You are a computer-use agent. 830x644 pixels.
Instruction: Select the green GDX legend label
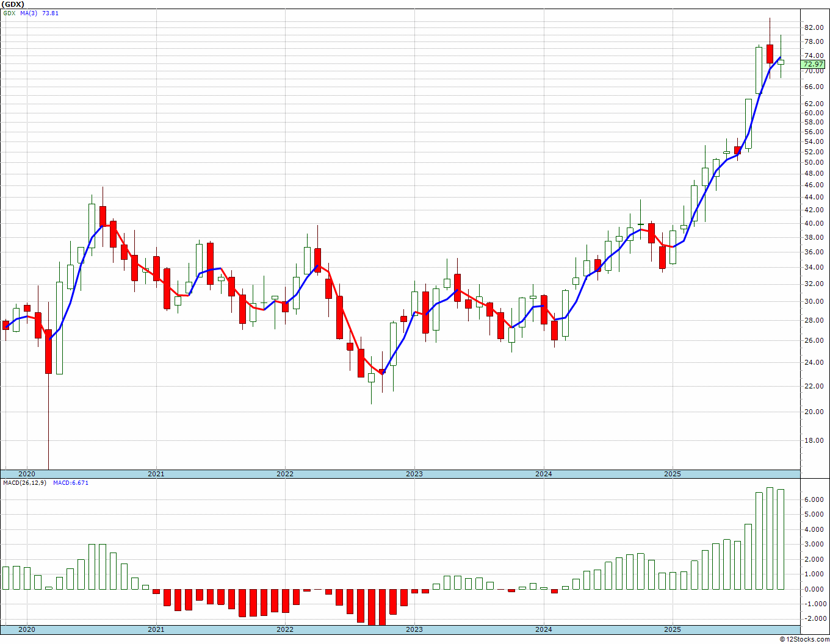[9, 13]
